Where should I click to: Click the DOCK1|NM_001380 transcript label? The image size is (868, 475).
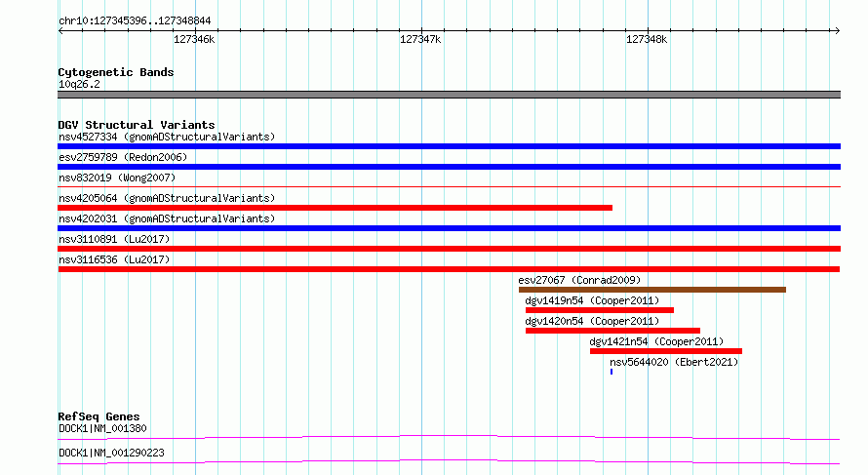coord(102,428)
